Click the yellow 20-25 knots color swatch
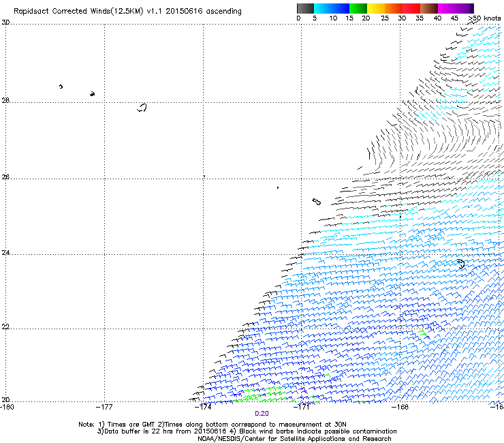504x443 pixels. coord(376,8)
